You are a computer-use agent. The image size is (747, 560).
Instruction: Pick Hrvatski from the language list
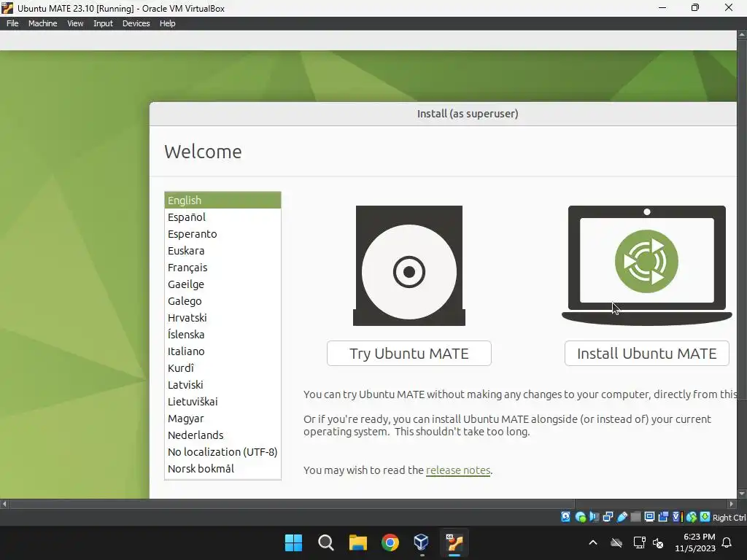pos(222,318)
